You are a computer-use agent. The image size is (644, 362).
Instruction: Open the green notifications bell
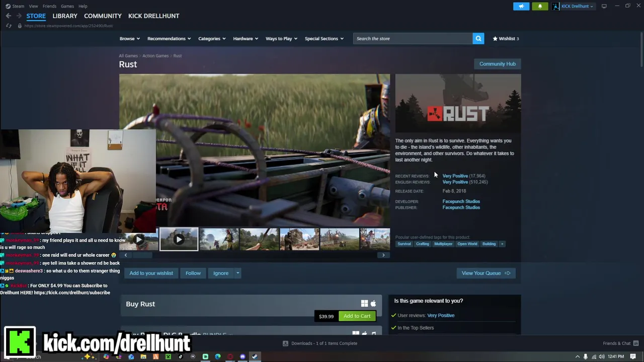[x=540, y=6]
